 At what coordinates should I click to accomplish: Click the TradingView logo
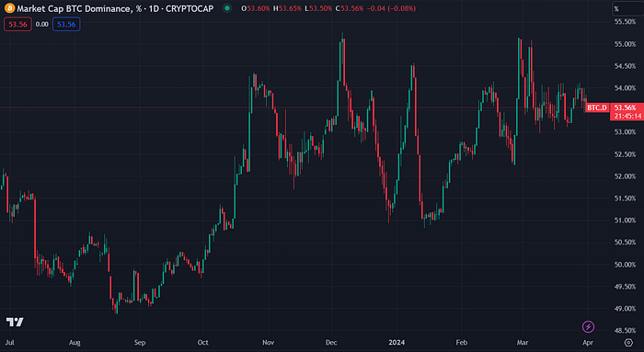[x=15, y=322]
